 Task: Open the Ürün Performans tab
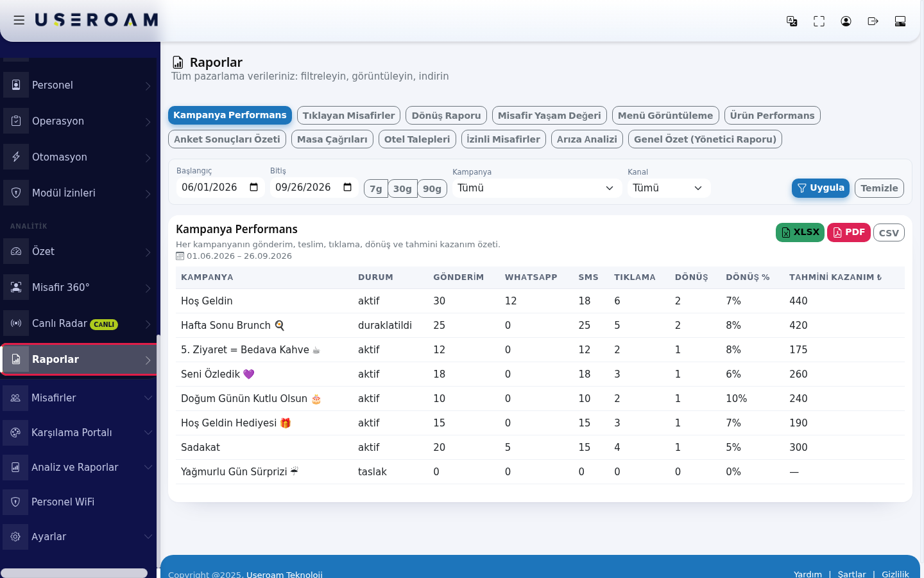tap(772, 116)
